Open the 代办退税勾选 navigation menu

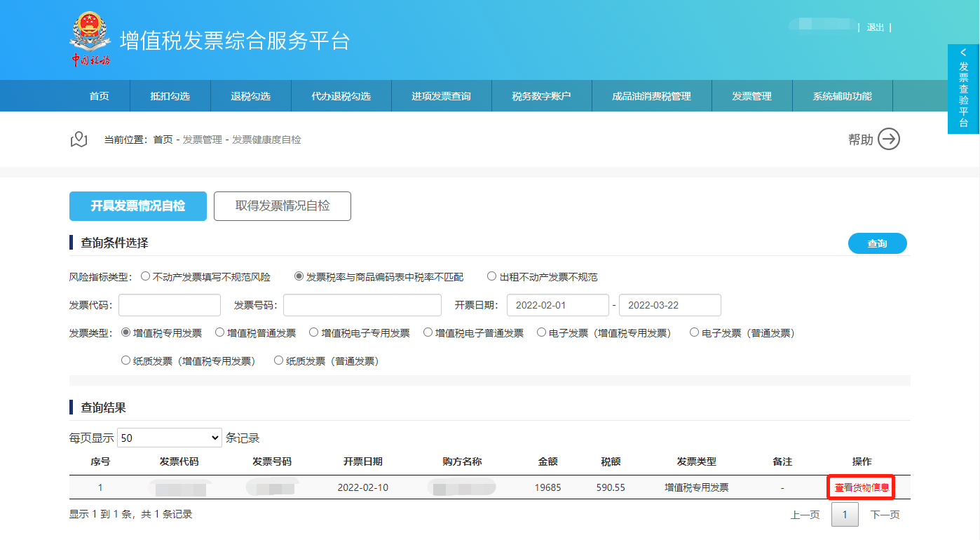click(341, 96)
